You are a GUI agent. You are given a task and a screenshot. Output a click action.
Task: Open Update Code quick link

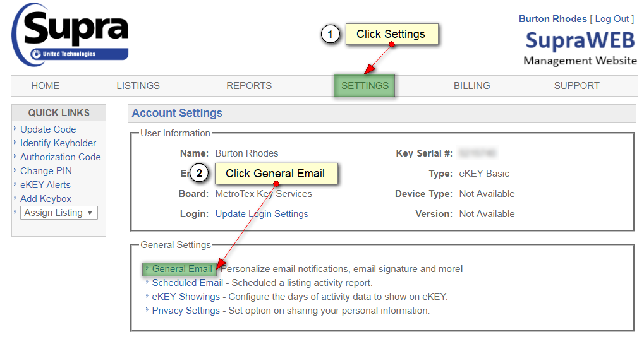(x=48, y=129)
